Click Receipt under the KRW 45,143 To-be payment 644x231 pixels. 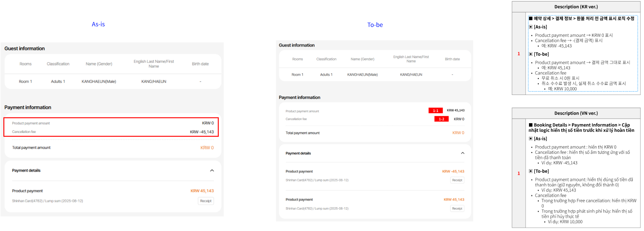point(457,209)
